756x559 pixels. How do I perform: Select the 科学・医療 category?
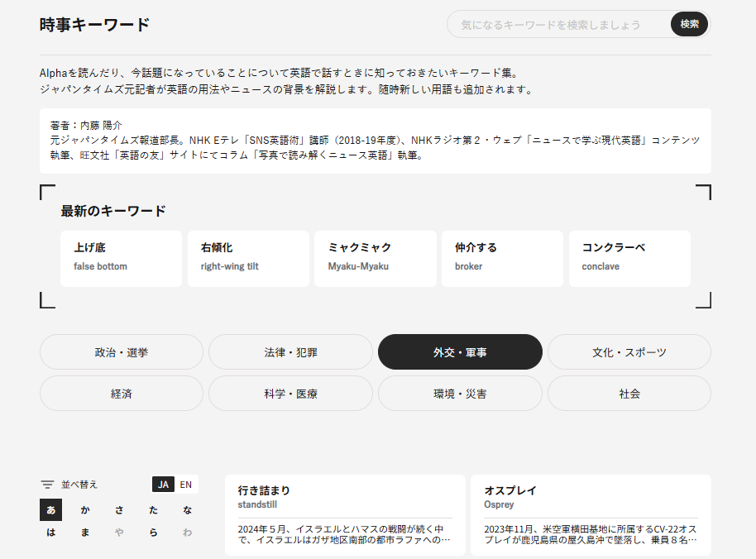coord(290,394)
